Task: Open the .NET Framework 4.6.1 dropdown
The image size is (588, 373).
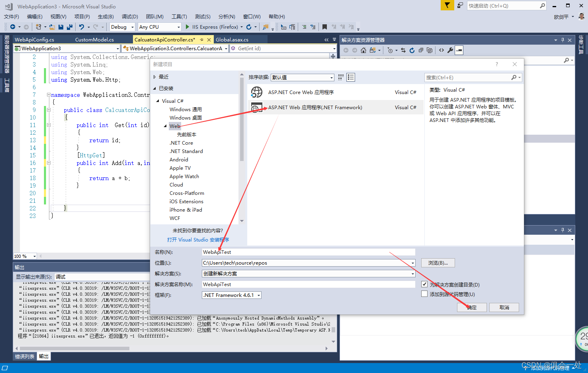Action: 258,295
